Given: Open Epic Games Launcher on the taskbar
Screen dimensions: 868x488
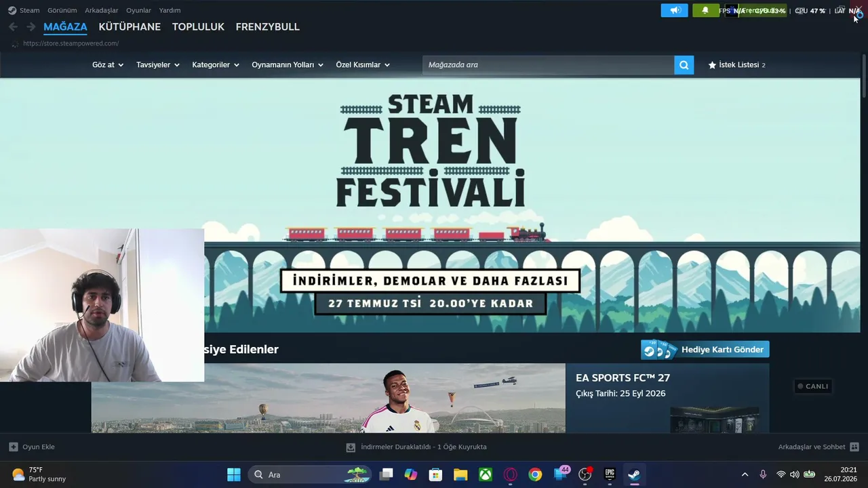Looking at the screenshot, I should coord(610,474).
